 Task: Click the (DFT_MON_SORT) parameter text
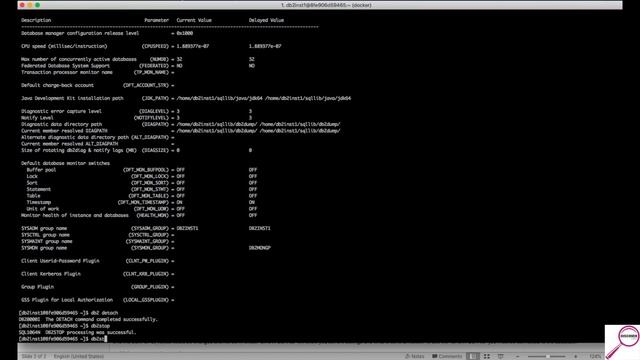[150, 183]
